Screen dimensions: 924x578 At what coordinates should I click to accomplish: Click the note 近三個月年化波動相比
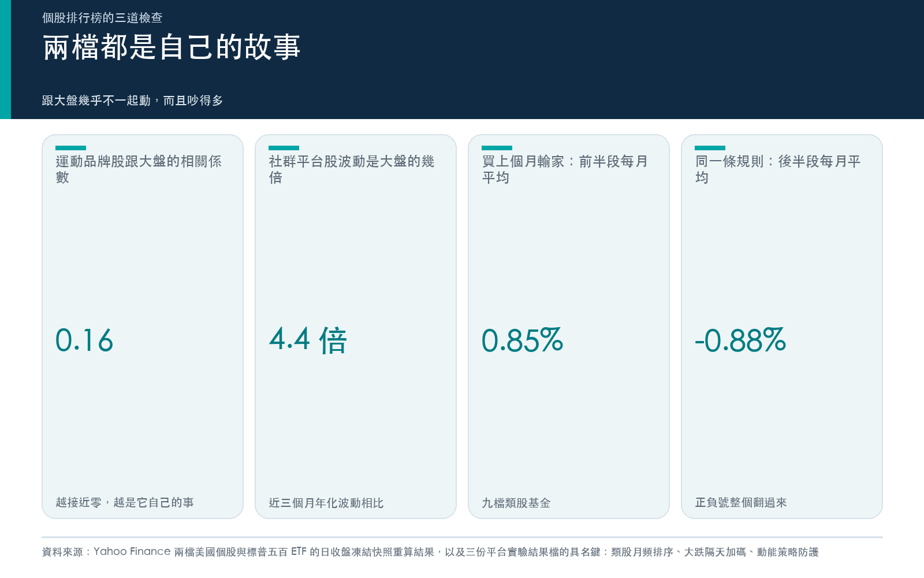pyautogui.click(x=326, y=503)
